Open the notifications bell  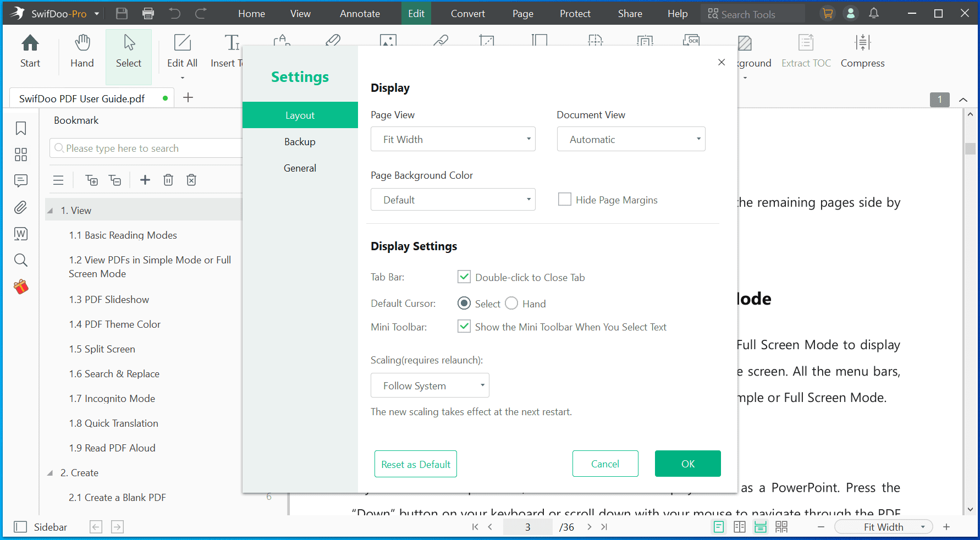point(874,14)
